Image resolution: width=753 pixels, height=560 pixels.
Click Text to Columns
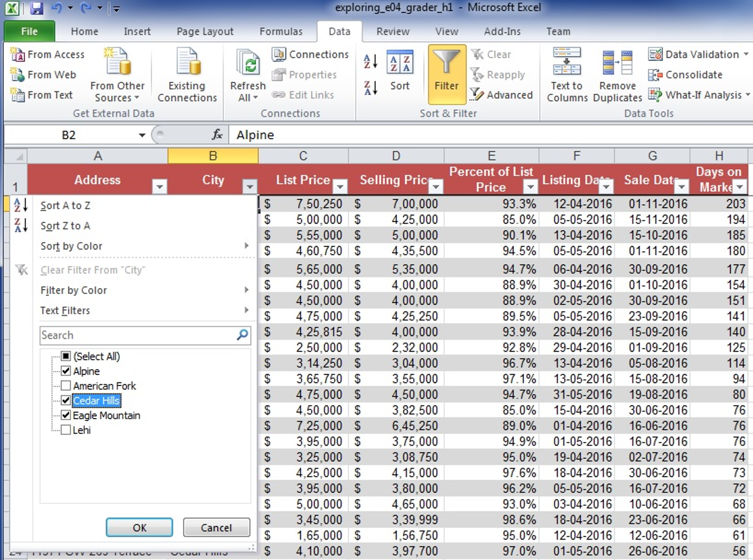pos(567,75)
